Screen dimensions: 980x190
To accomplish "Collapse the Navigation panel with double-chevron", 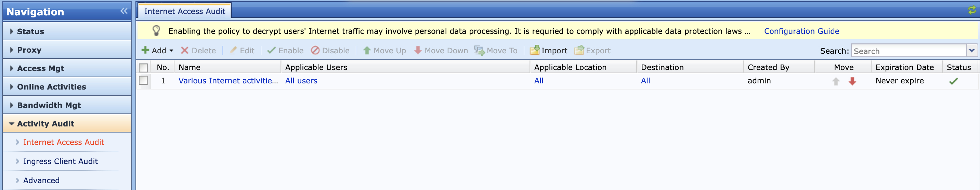I will coord(124,11).
